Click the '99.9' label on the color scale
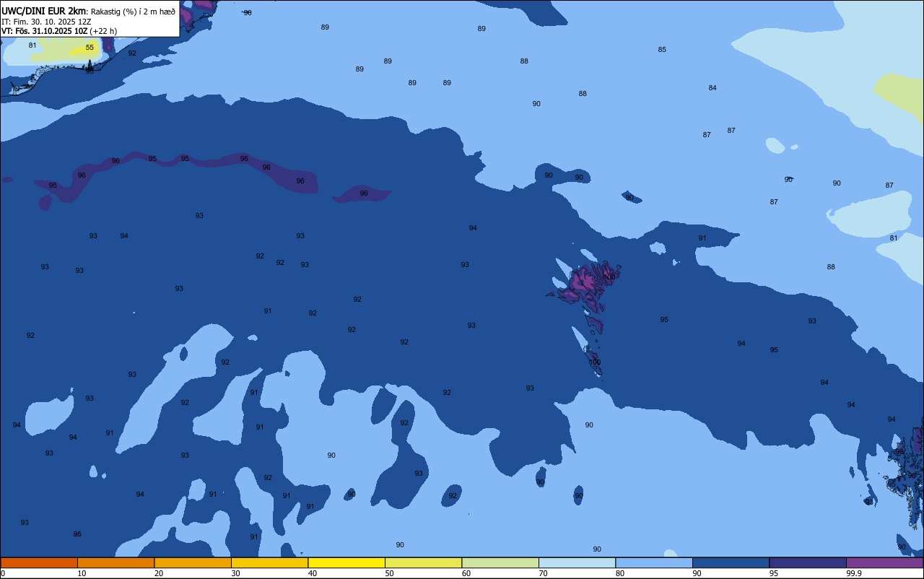This screenshot has height=579, width=924. point(854,573)
